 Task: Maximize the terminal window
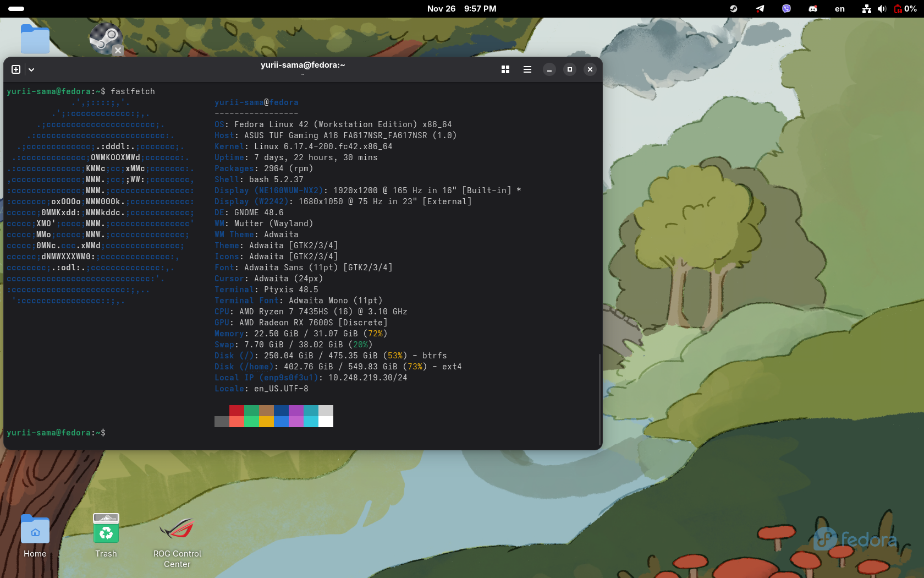(x=570, y=69)
